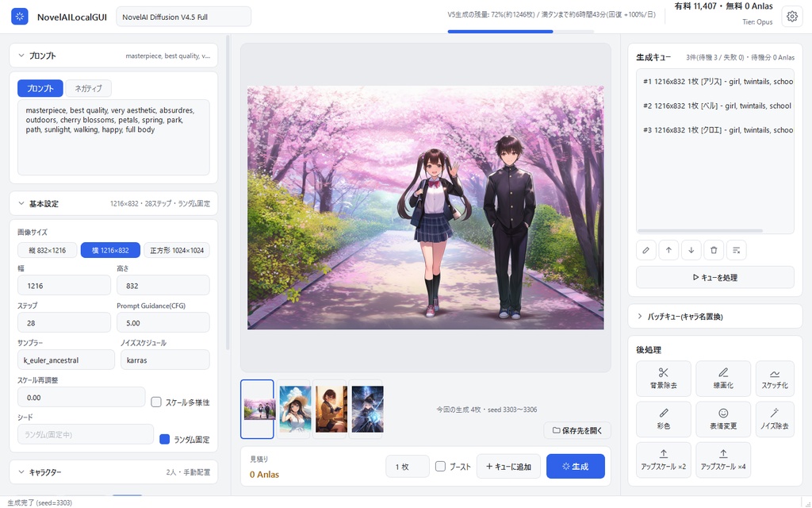Click the スケール再調整 field 0.00

[x=82, y=398]
